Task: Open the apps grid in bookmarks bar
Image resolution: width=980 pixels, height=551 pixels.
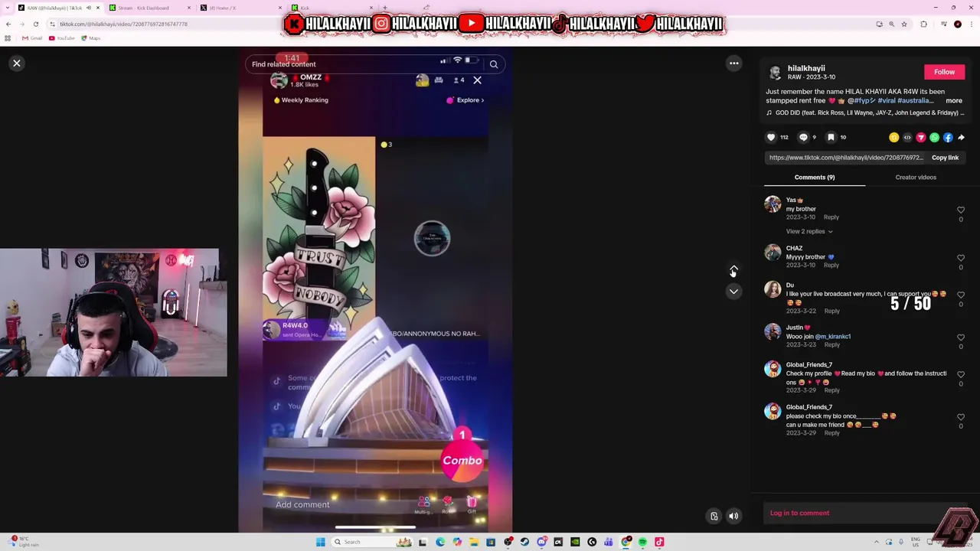Action: [8, 37]
